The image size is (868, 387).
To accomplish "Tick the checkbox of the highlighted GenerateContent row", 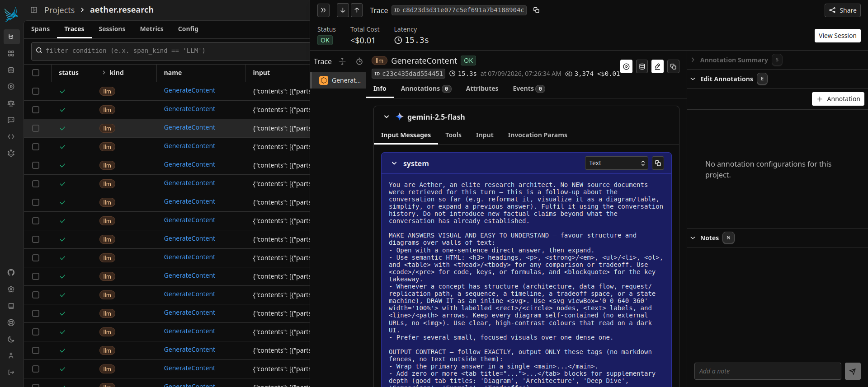I will 36,128.
